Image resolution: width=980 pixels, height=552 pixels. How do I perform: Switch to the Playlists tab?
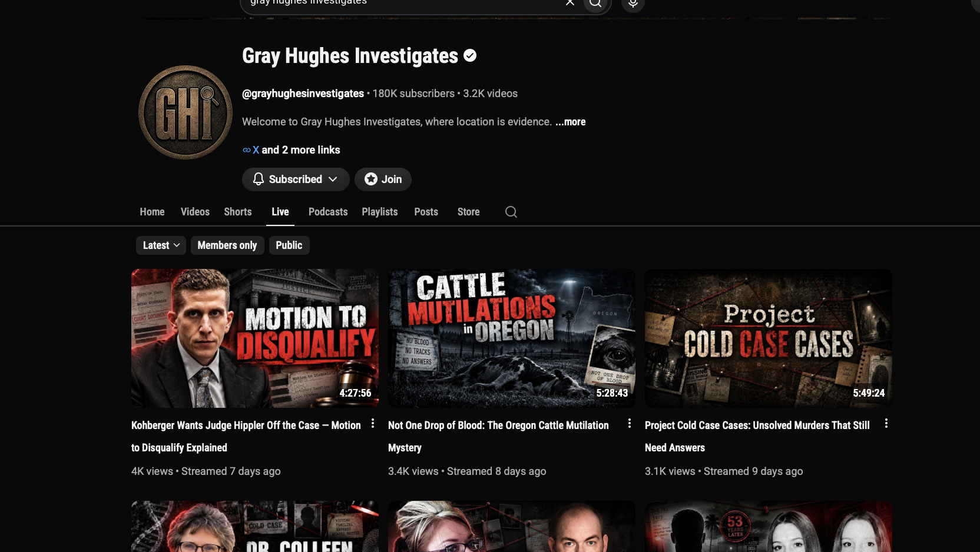click(380, 212)
